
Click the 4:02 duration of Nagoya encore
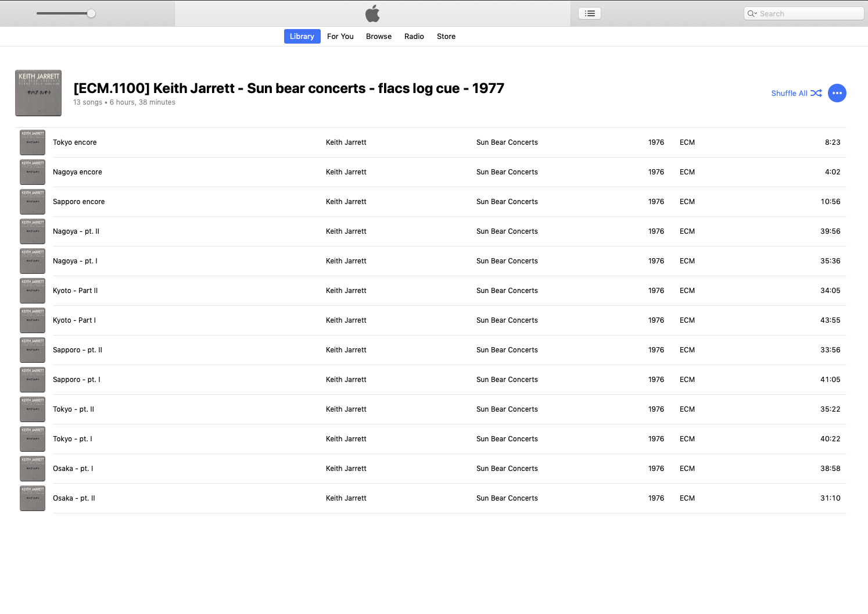(833, 172)
